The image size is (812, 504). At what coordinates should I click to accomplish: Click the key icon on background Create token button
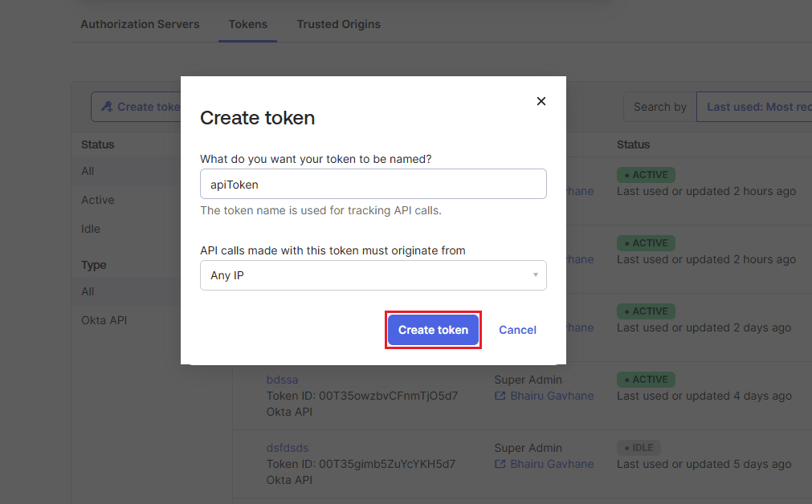tap(107, 107)
